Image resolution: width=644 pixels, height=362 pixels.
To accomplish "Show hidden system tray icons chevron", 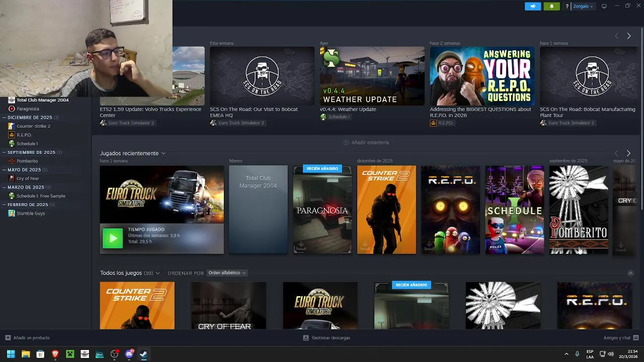I will (566, 354).
